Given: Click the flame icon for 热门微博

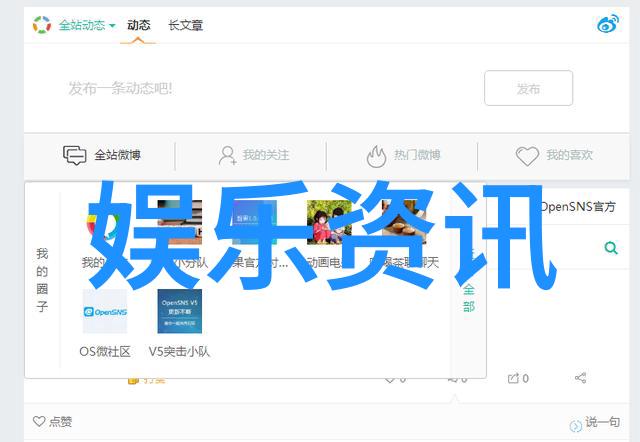Looking at the screenshot, I should pos(376,156).
